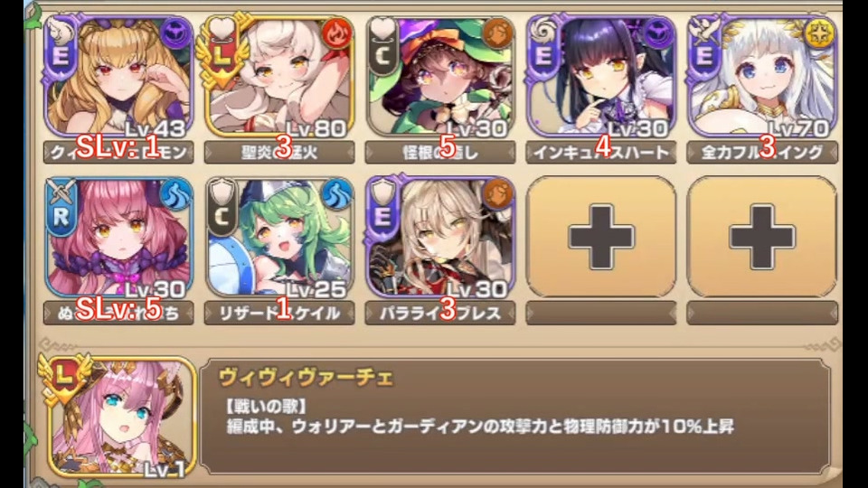Click the earth element icon on Lv30 armored card
Image resolution: width=868 pixels, height=488 pixels.
tap(497, 195)
